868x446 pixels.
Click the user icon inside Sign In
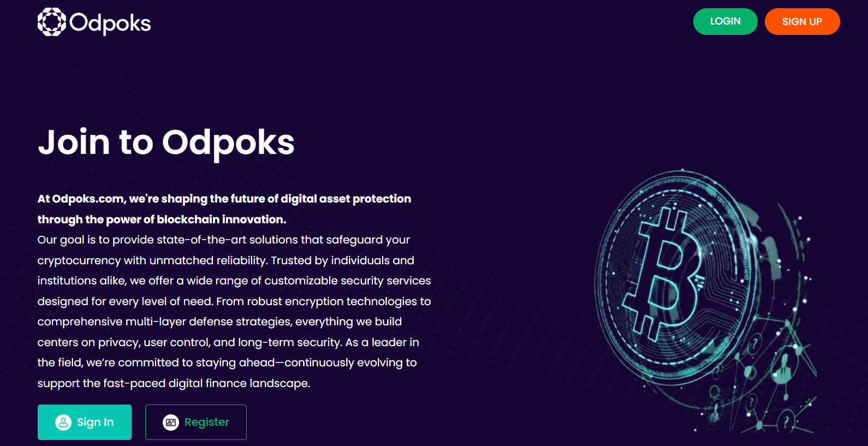[x=63, y=423]
